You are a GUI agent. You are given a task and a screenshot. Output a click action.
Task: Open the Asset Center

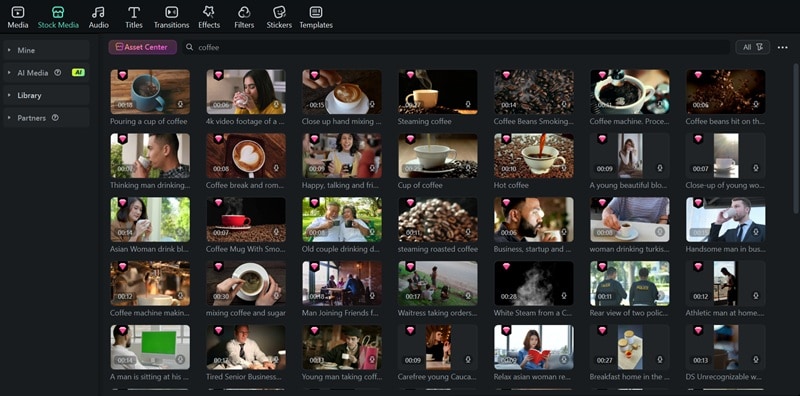point(142,47)
